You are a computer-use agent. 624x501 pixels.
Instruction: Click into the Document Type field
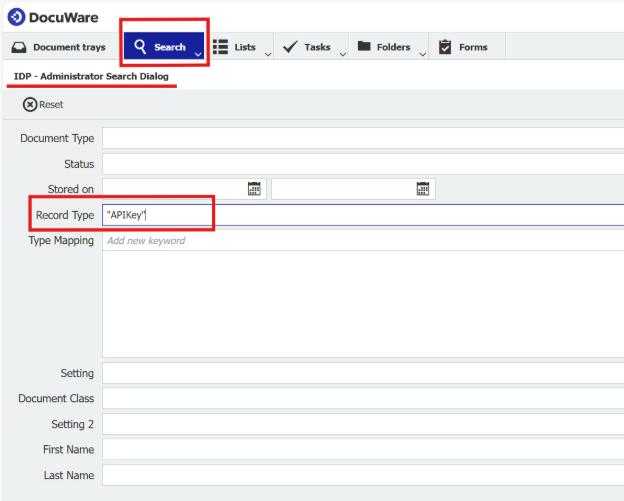click(360, 138)
